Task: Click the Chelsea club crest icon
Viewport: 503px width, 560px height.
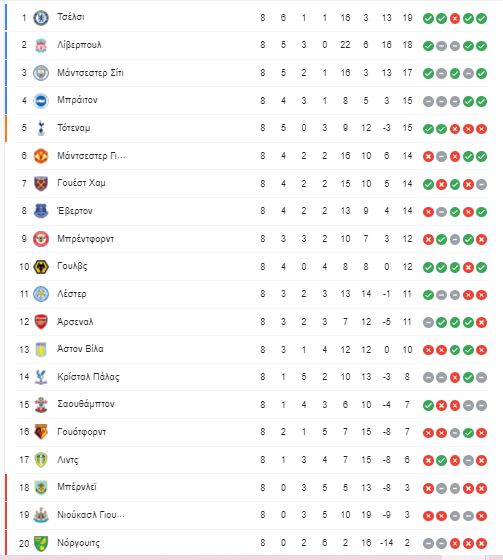Action: pos(41,18)
